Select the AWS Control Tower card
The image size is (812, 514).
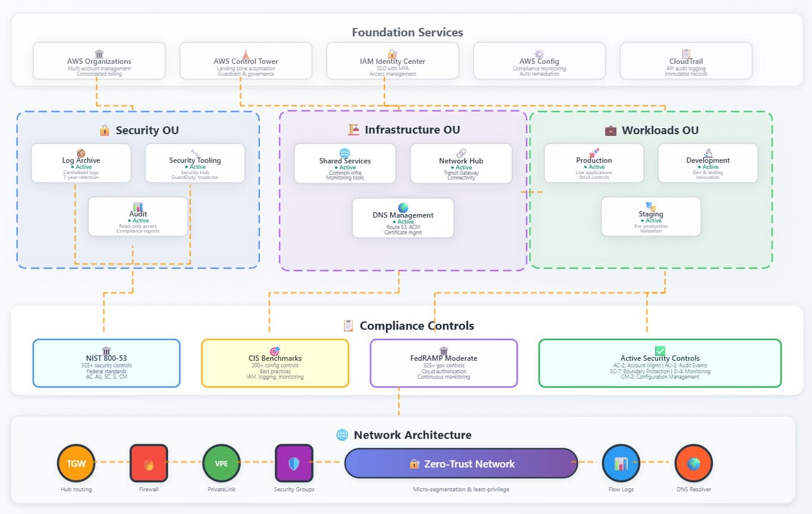[x=246, y=61]
